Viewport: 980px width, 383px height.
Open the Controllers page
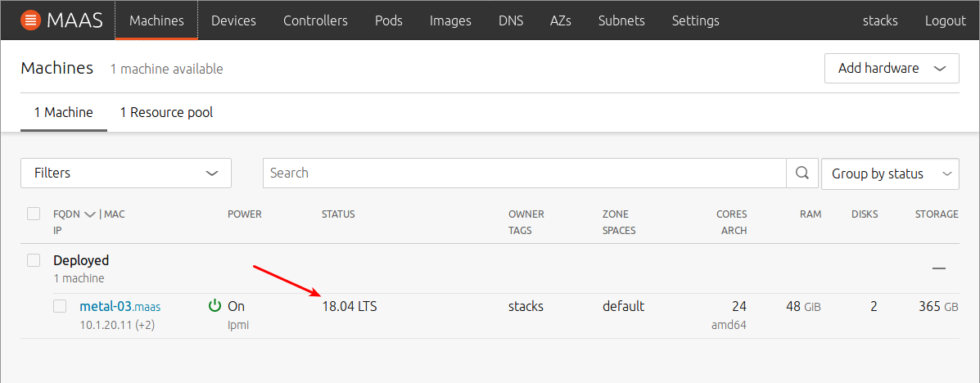tap(315, 20)
